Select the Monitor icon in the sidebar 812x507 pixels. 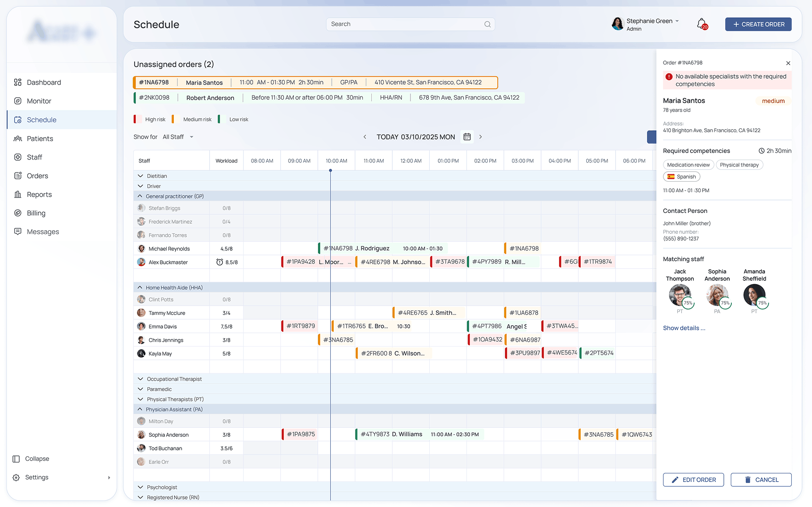tap(17, 101)
